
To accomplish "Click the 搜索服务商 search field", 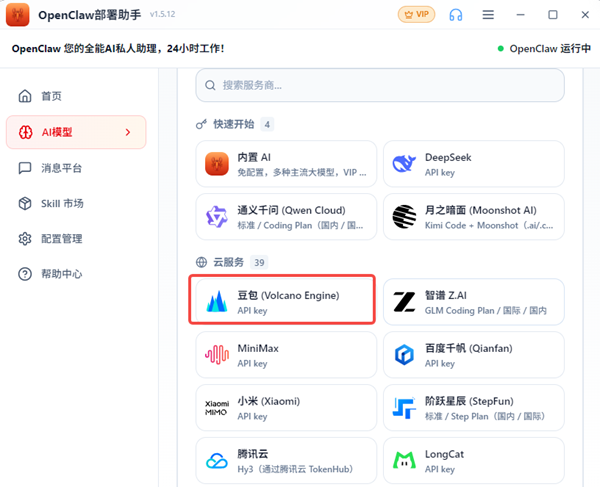I will click(x=380, y=85).
